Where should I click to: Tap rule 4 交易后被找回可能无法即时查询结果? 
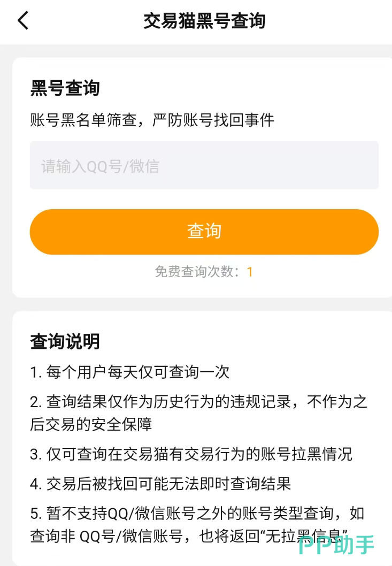(x=160, y=484)
